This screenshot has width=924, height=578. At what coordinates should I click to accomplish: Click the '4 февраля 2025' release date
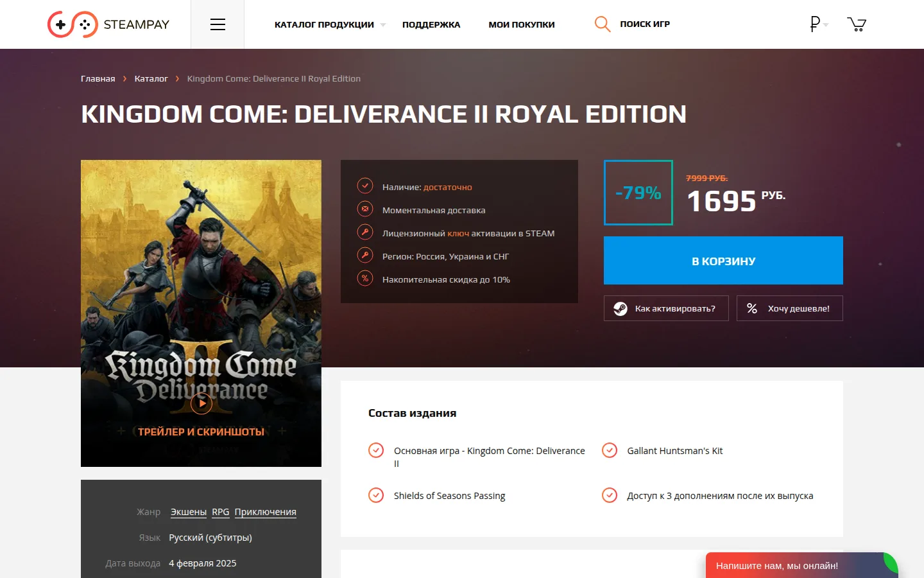point(203,563)
